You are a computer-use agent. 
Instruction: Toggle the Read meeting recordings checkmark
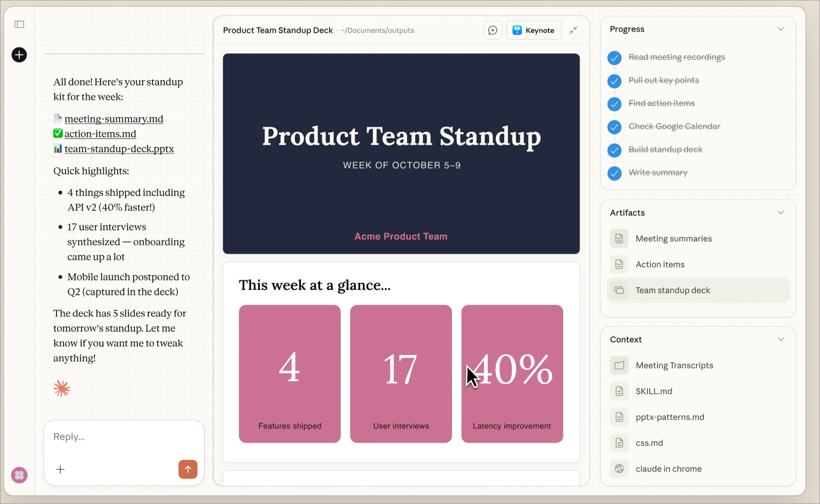[614, 57]
